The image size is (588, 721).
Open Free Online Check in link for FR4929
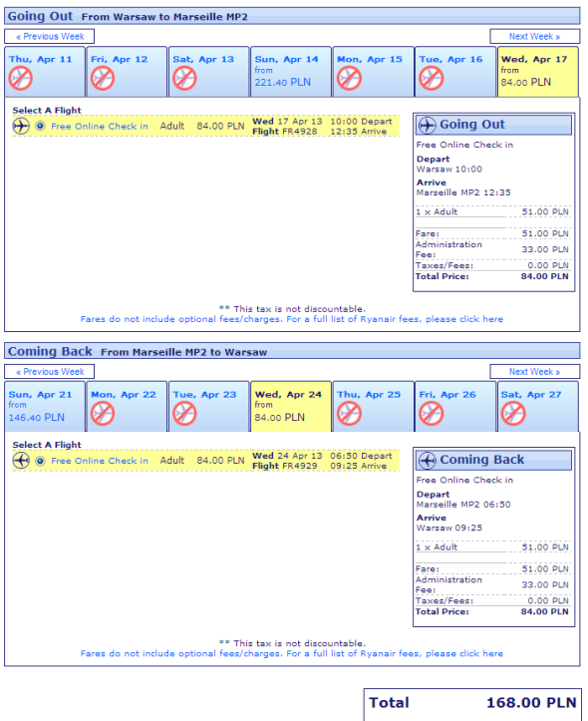click(100, 461)
